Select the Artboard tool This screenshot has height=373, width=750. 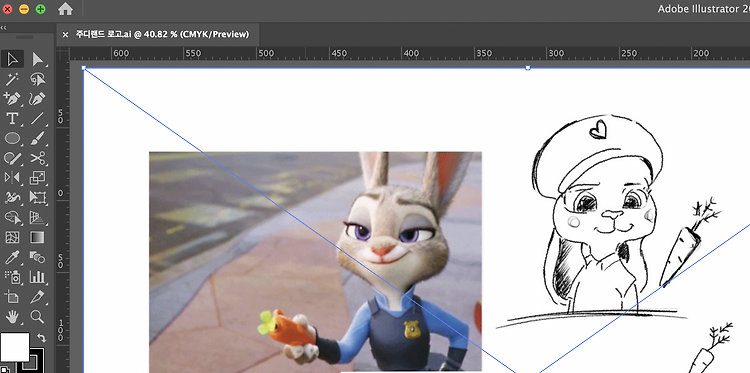click(x=12, y=297)
